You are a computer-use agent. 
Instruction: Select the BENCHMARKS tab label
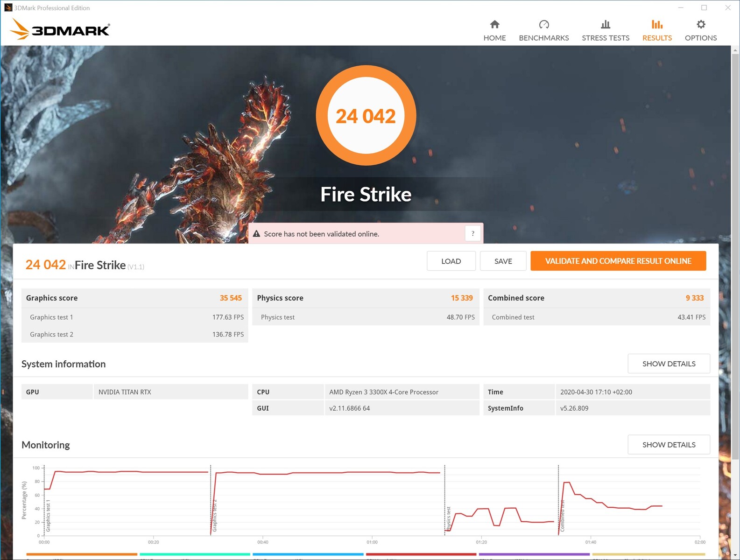click(544, 38)
